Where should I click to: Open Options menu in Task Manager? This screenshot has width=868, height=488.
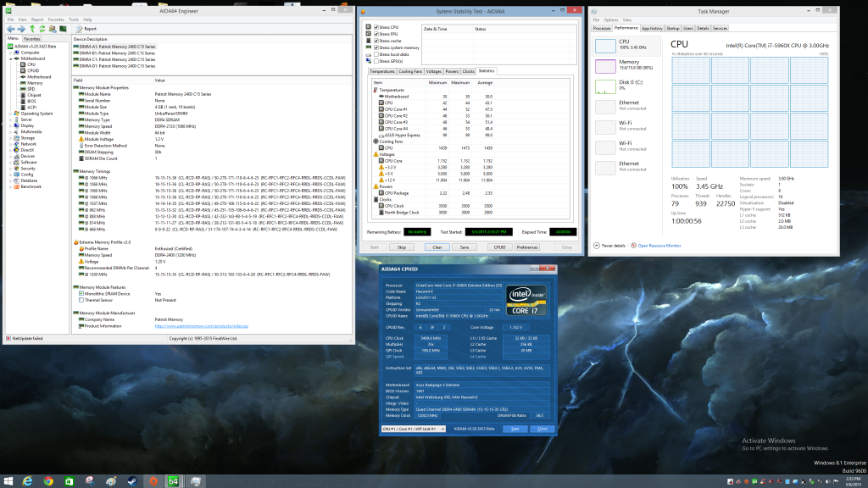pos(610,20)
